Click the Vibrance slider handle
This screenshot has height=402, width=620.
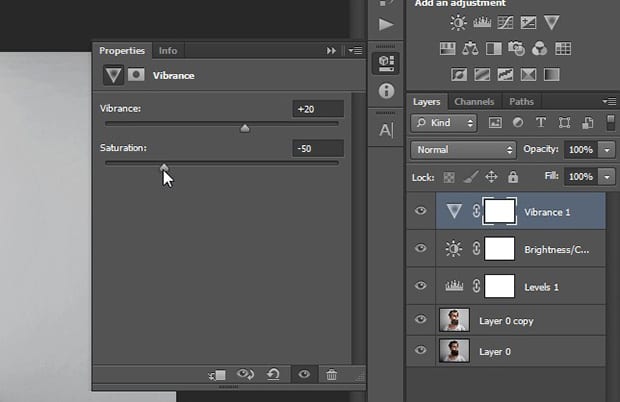[245, 128]
